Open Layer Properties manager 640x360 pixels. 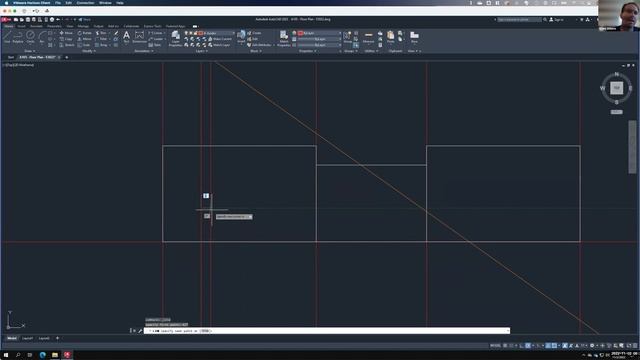click(176, 38)
